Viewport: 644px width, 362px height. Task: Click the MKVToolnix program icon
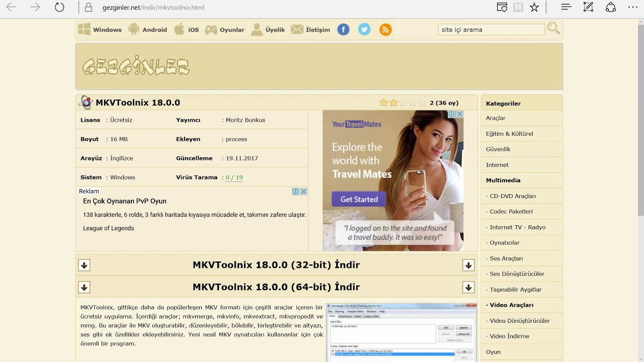(86, 103)
